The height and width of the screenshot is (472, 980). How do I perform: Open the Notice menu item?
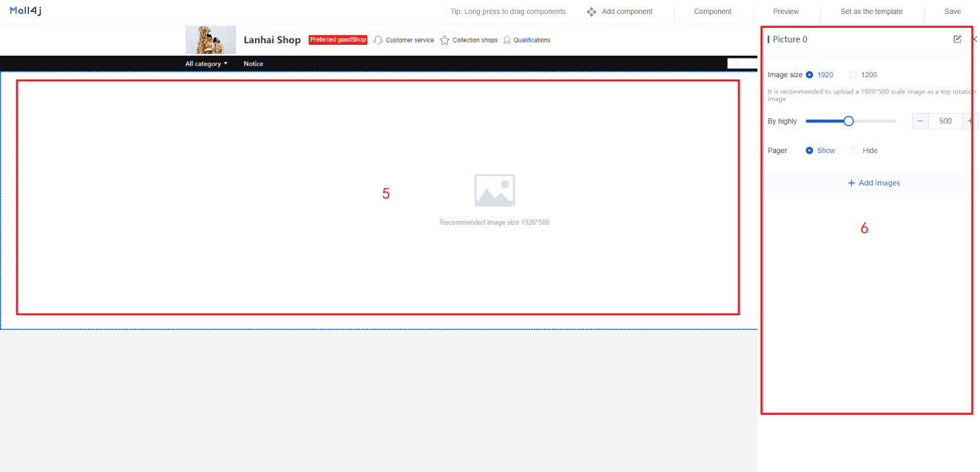254,64
